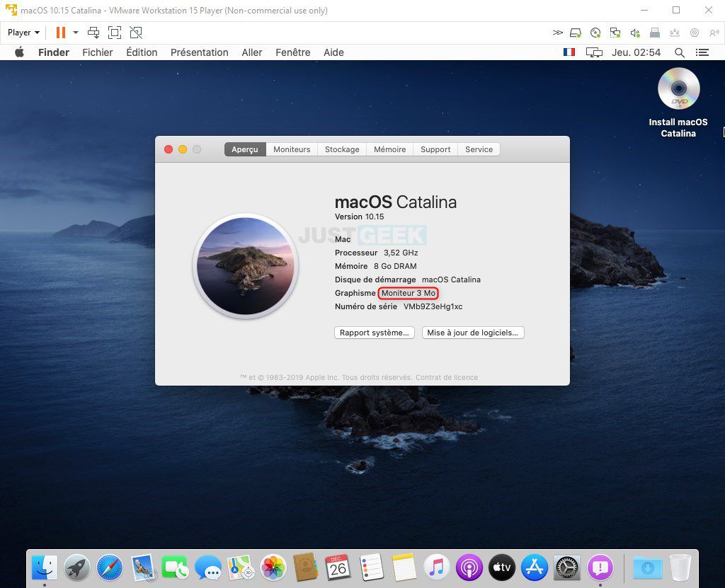Pause the virtual machine in VMware toolbar

click(61, 33)
